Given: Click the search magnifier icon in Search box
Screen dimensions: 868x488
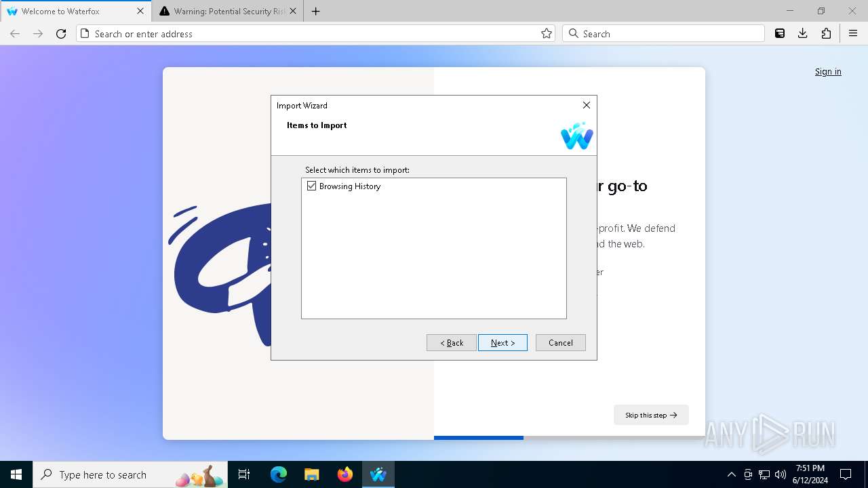Looking at the screenshot, I should pyautogui.click(x=574, y=34).
